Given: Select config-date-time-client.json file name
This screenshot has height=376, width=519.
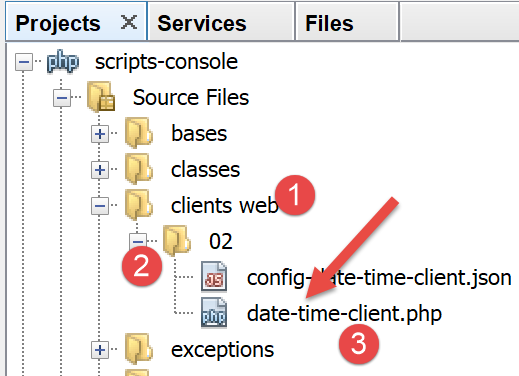Looking at the screenshot, I should tap(379, 278).
